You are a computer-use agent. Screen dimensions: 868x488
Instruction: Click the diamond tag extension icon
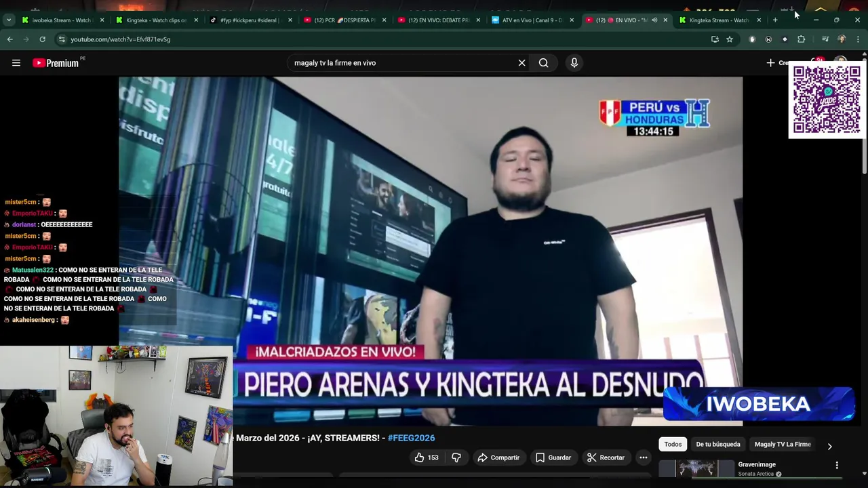[785, 39]
